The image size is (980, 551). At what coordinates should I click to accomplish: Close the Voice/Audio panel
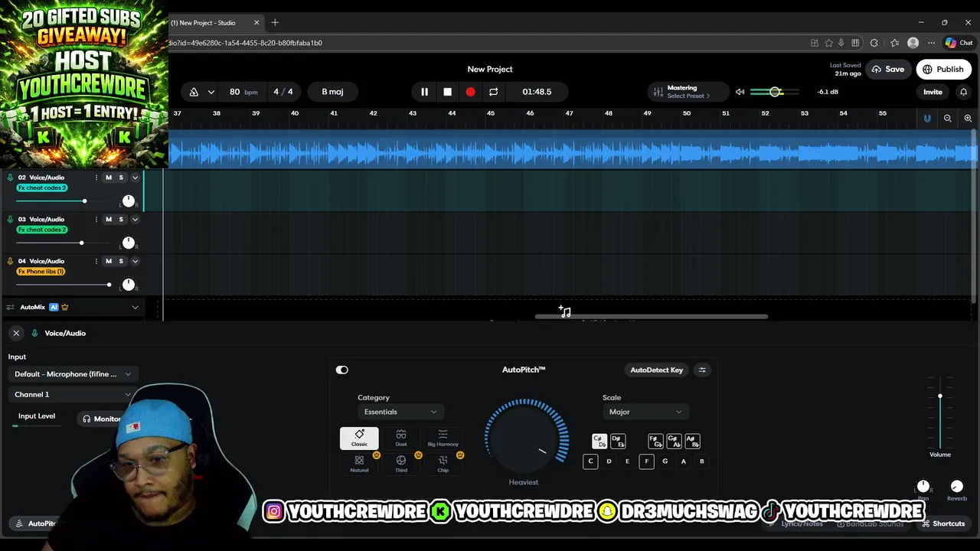click(x=16, y=333)
